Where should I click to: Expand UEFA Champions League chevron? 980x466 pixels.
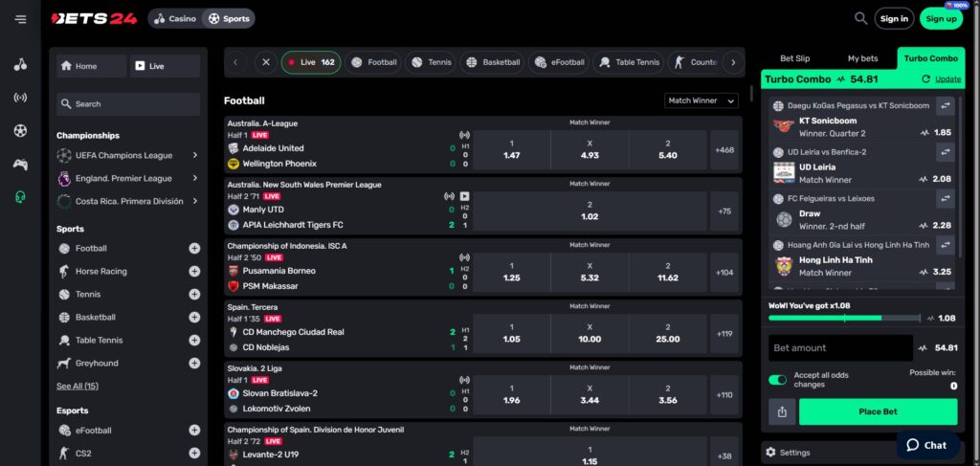tap(195, 155)
